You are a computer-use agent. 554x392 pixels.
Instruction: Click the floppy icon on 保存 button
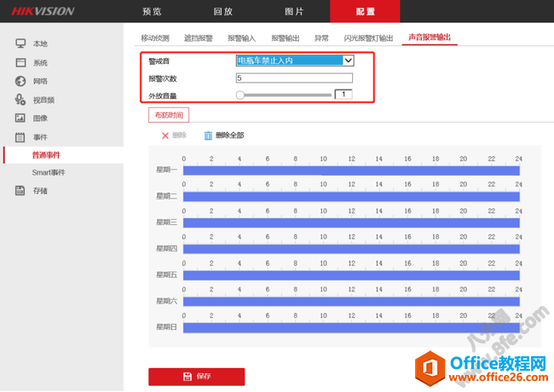188,377
